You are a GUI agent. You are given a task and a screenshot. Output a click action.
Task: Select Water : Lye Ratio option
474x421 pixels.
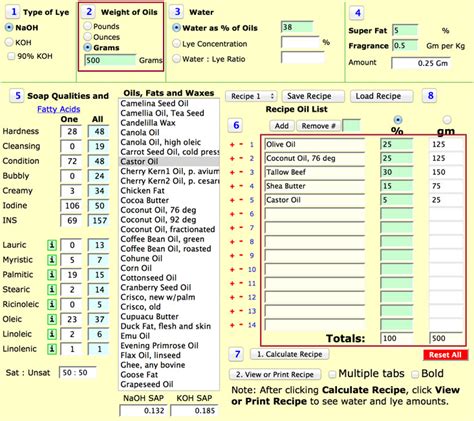point(176,59)
